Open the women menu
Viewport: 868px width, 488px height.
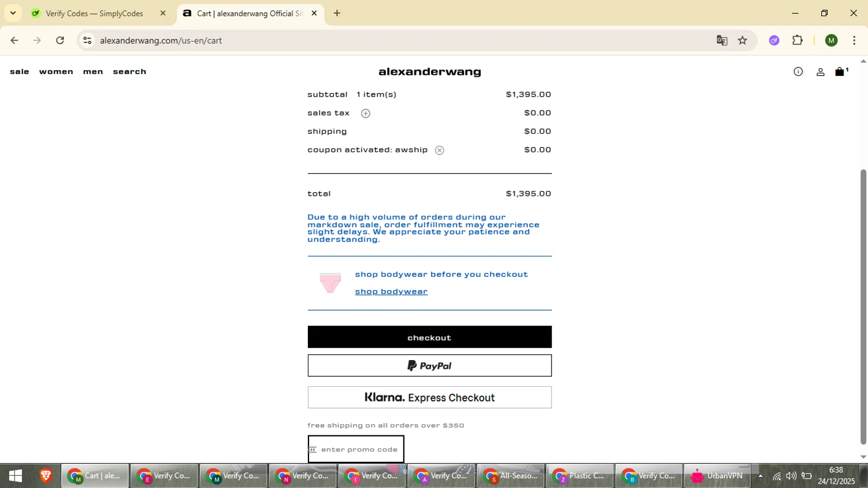click(56, 72)
